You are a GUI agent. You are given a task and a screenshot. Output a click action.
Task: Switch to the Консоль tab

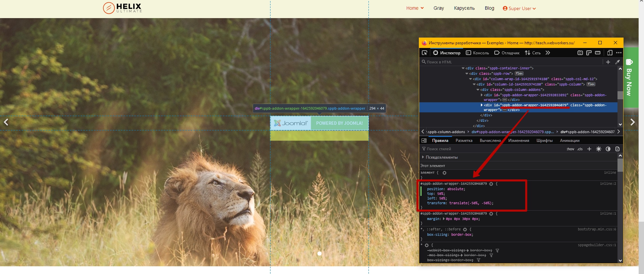tap(477, 53)
